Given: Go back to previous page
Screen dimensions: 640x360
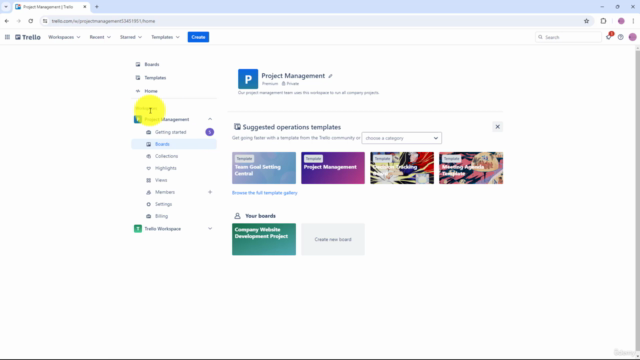Looking at the screenshot, I should coord(7,21).
